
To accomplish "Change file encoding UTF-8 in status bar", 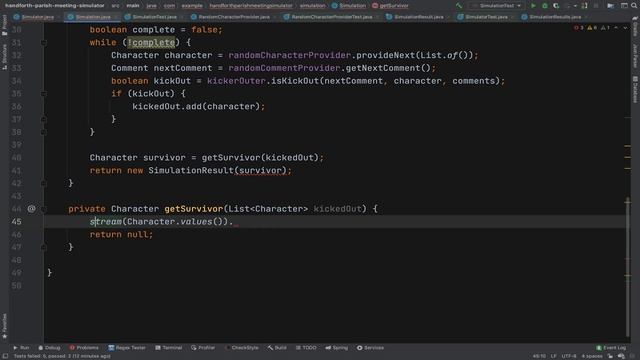I will click(569, 356).
